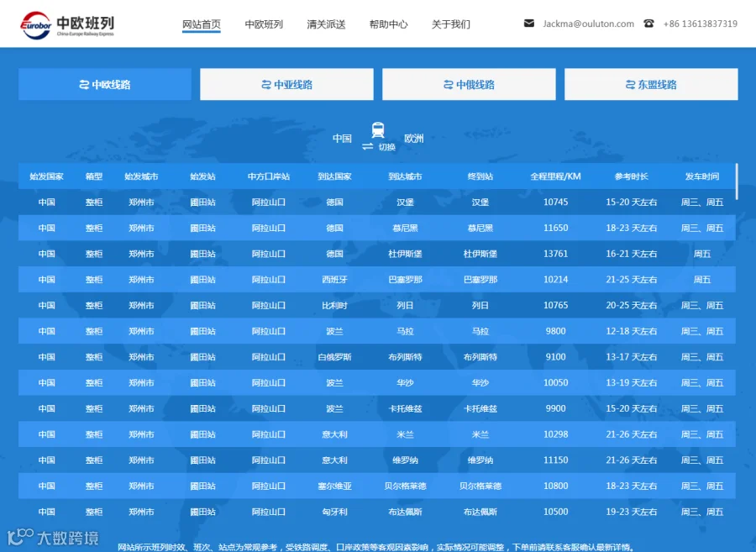Click the train icon between 中国 and 欧洲

coord(378,130)
